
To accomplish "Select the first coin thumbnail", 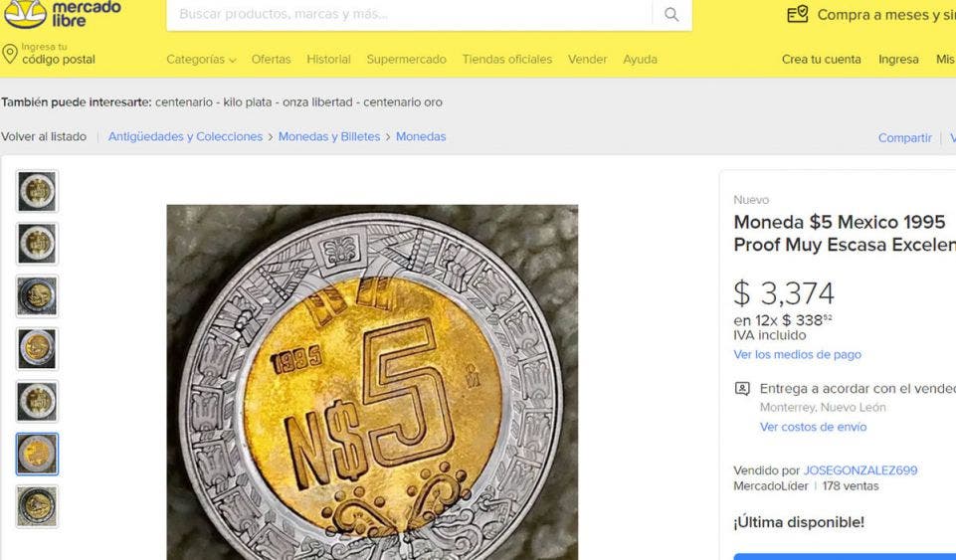I will pos(38,191).
